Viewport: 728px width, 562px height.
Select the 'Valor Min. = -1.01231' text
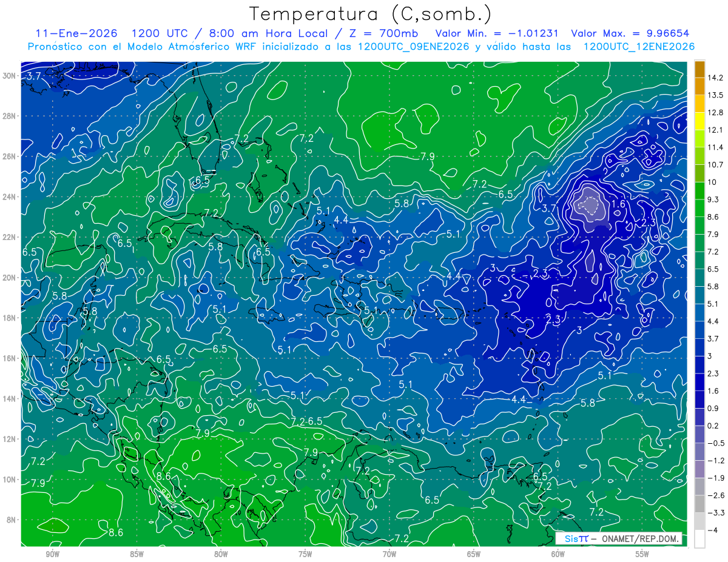tap(497, 33)
